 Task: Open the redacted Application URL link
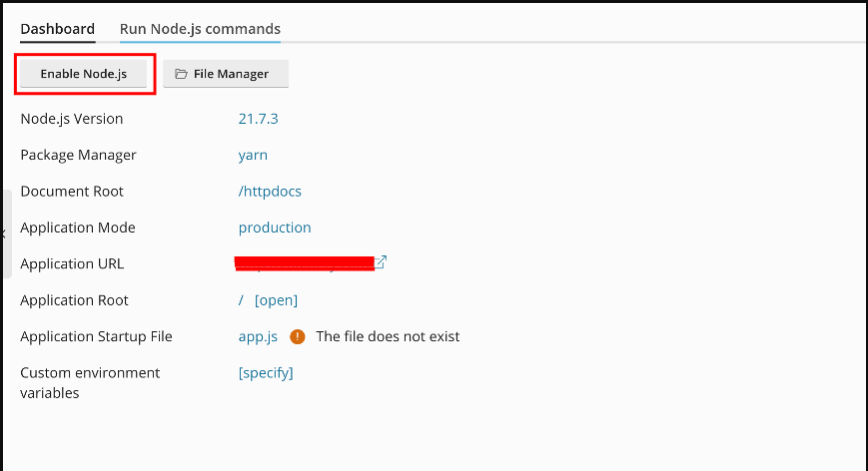(x=304, y=263)
